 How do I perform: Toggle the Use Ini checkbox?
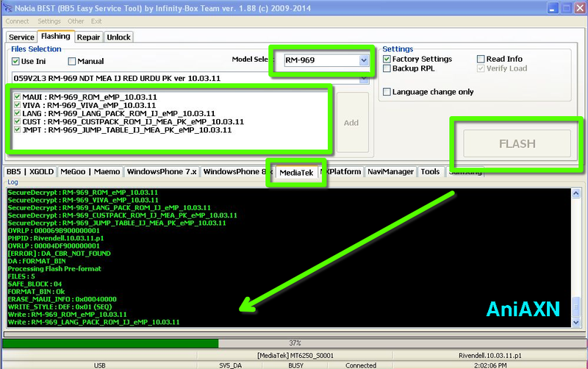coord(15,61)
